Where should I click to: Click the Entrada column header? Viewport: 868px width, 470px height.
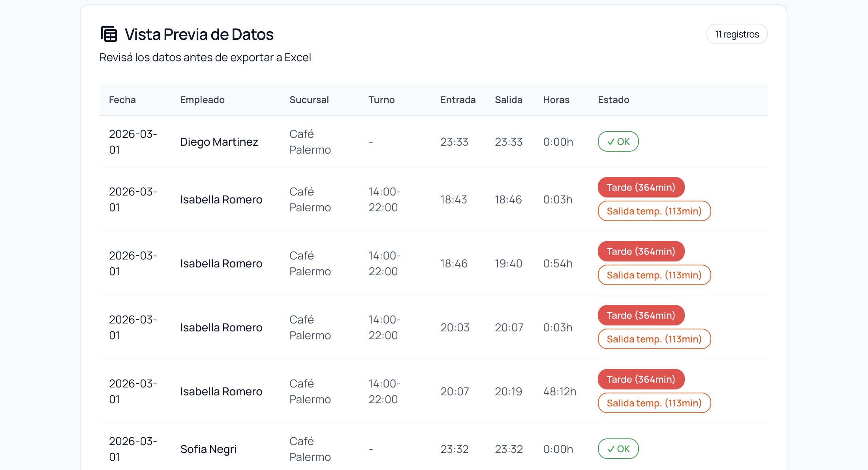coord(458,100)
